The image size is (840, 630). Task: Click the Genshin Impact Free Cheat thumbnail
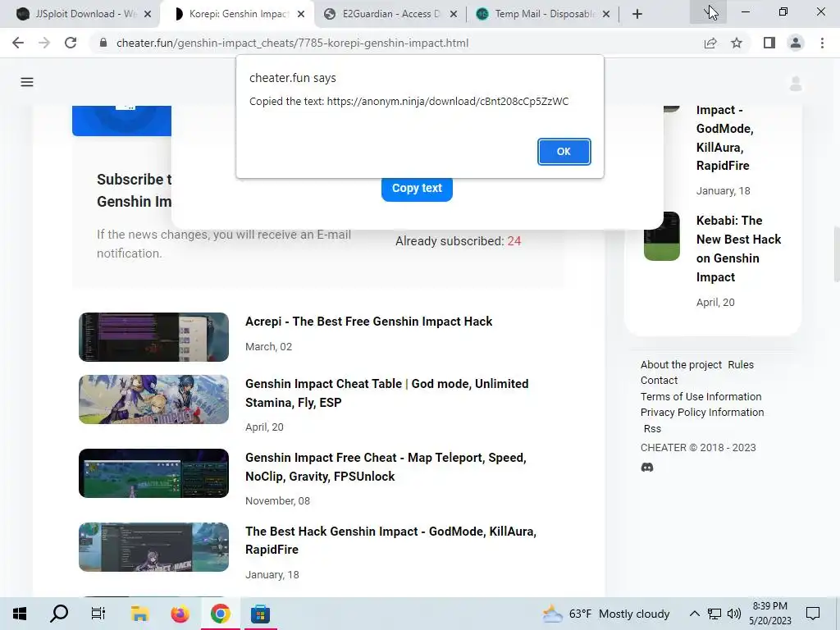153,473
